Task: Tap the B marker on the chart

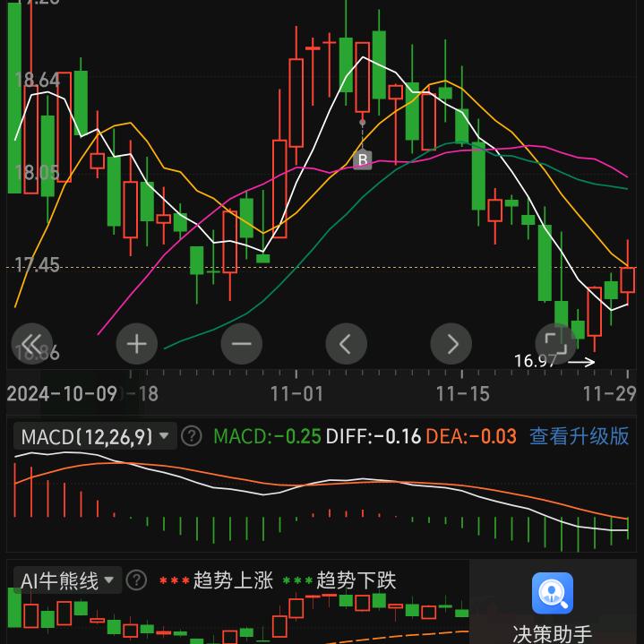Action: 362,159
